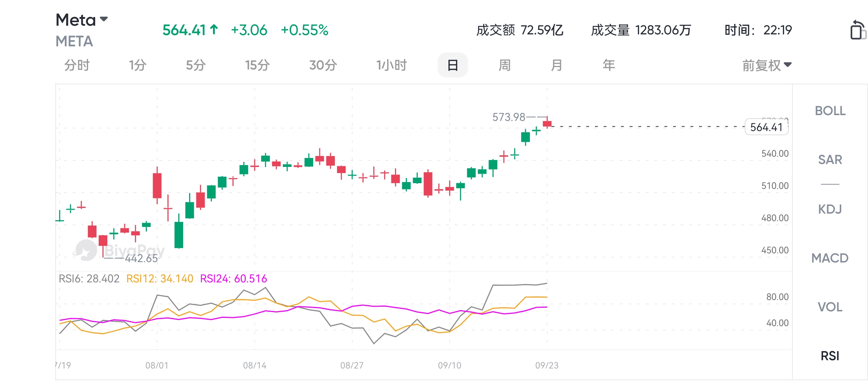This screenshot has height=391, width=868.
Task: Show the KDJ indicator
Action: [830, 209]
